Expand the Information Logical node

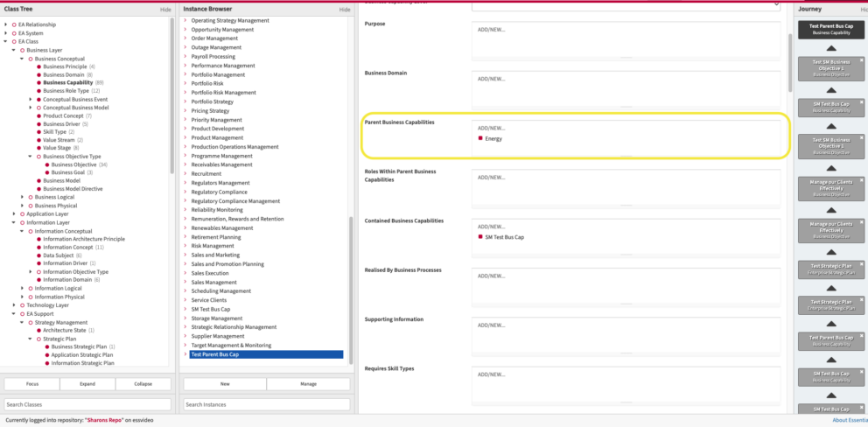tap(22, 288)
